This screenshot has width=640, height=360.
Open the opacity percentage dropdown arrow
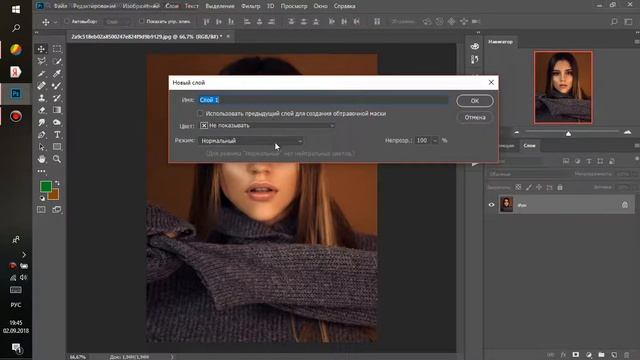coord(435,140)
